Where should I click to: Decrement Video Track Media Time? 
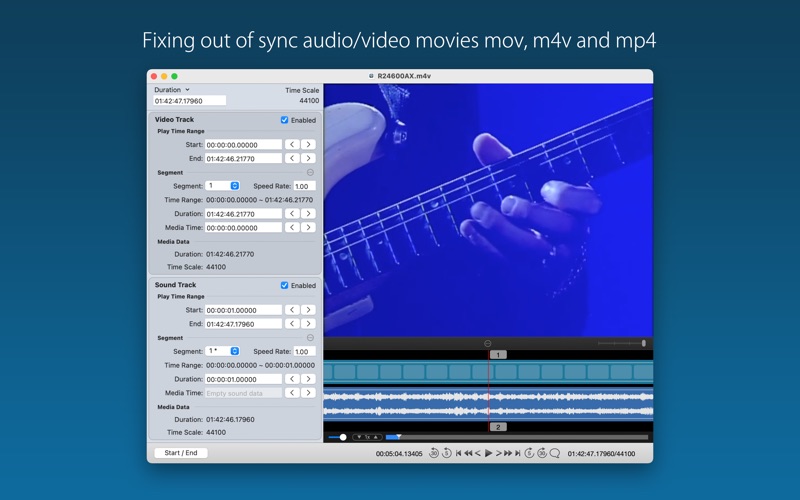coord(292,227)
